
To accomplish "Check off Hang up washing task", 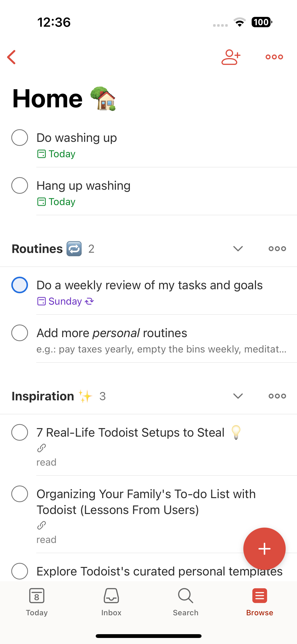I will [x=20, y=185].
